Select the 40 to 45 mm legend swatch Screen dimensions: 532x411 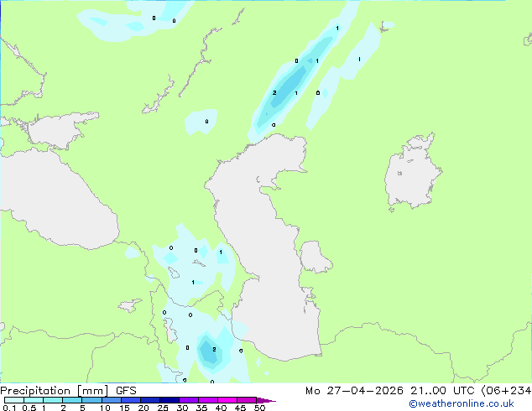(x=227, y=400)
